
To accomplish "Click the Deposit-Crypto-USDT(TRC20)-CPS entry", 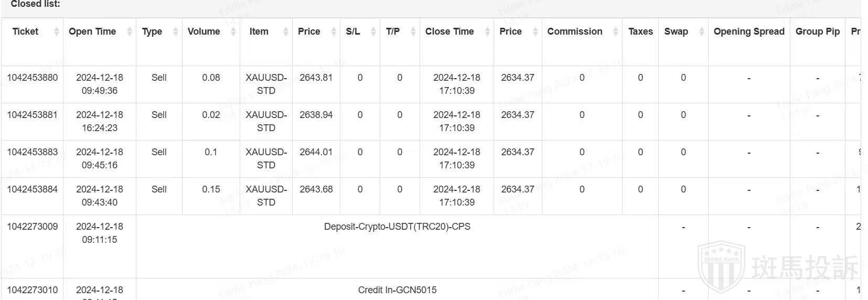I will point(397,227).
